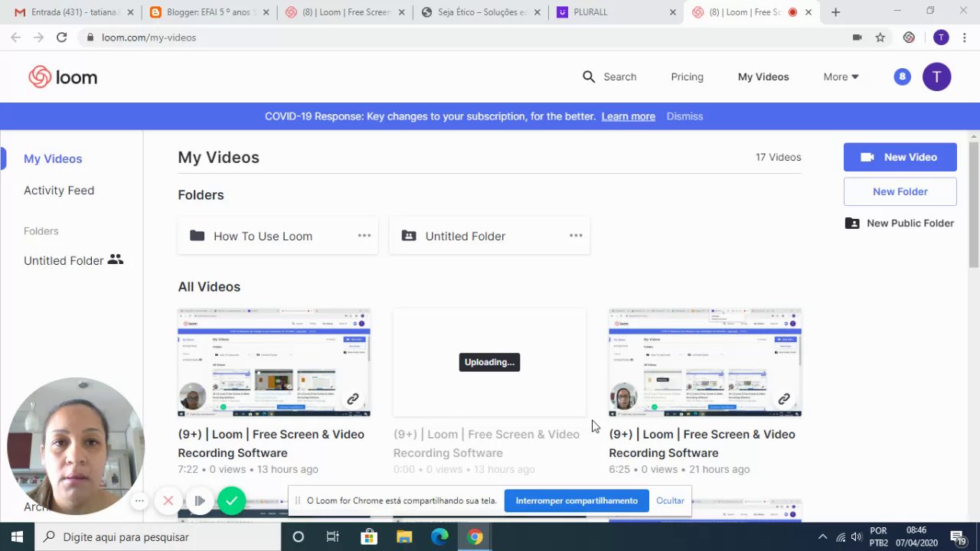Open Microsoft Edge from taskbar
980x551 pixels.
(439, 537)
